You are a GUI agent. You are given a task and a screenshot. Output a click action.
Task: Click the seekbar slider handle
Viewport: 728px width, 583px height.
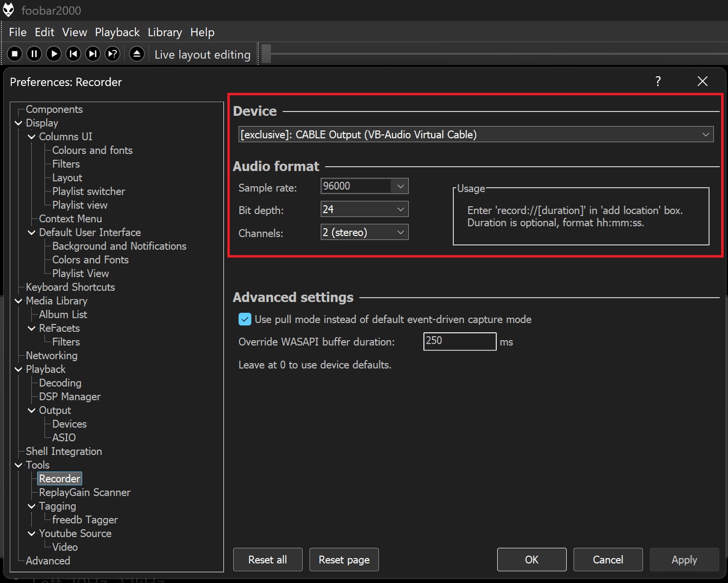pyautogui.click(x=266, y=54)
